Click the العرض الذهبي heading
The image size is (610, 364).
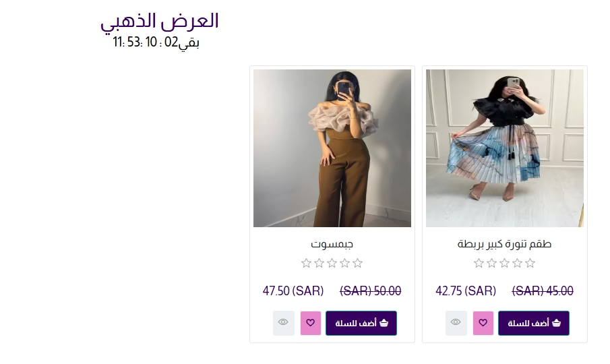pyautogui.click(x=160, y=21)
